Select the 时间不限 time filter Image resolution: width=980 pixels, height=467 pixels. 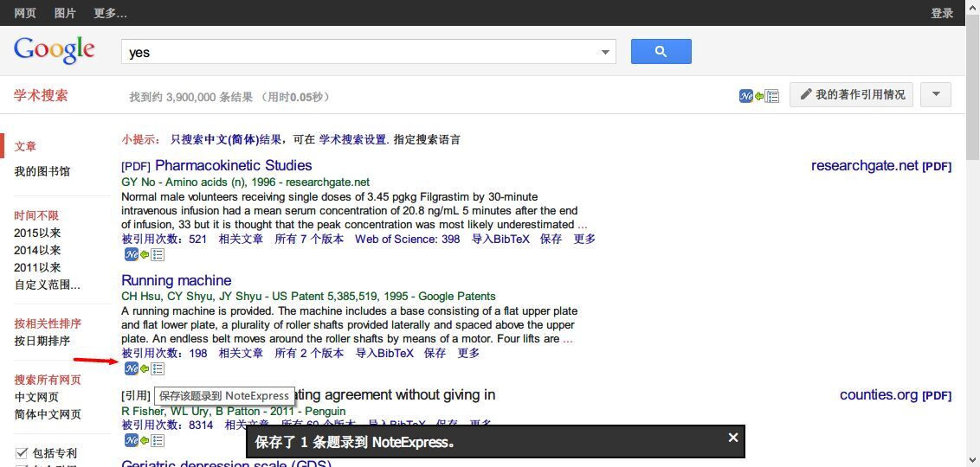tap(37, 215)
